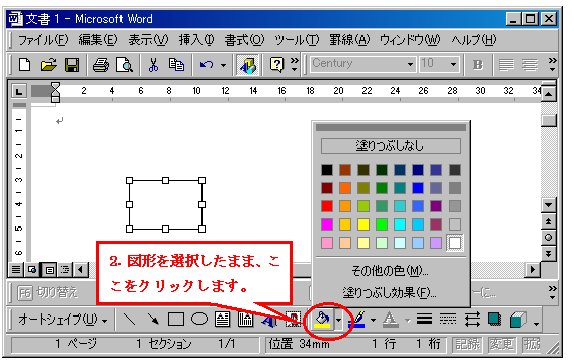574x364 pixels.
Task: Select the Oval drawing tool
Action: point(199,319)
